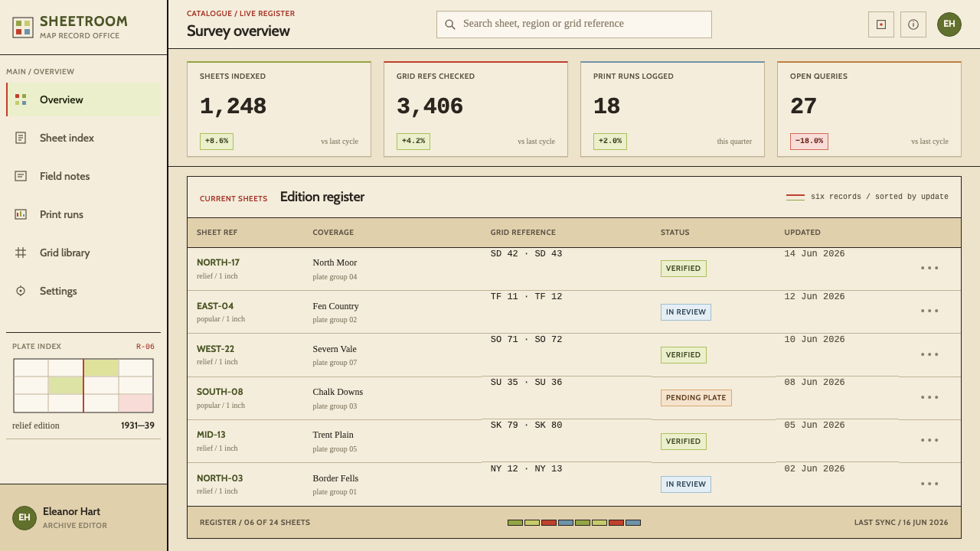The image size is (980, 551).
Task: Open row actions for MID-13
Action: [929, 440]
